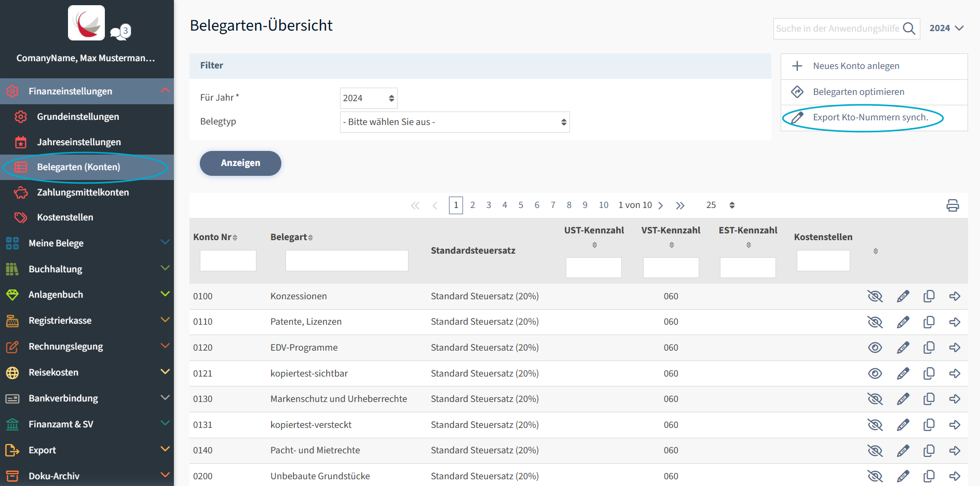Toggle visibility of account 0100 Konzessionen
This screenshot has height=486, width=980.
[875, 296]
